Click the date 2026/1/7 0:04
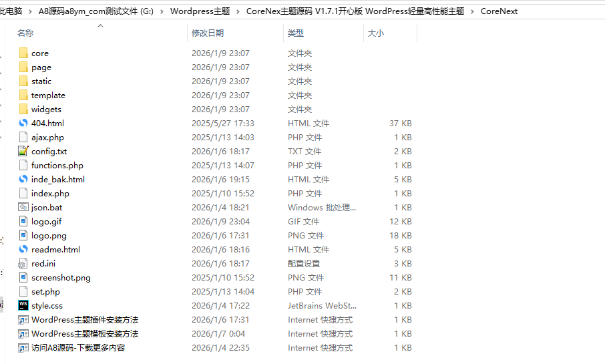The image size is (605, 364). [x=218, y=334]
